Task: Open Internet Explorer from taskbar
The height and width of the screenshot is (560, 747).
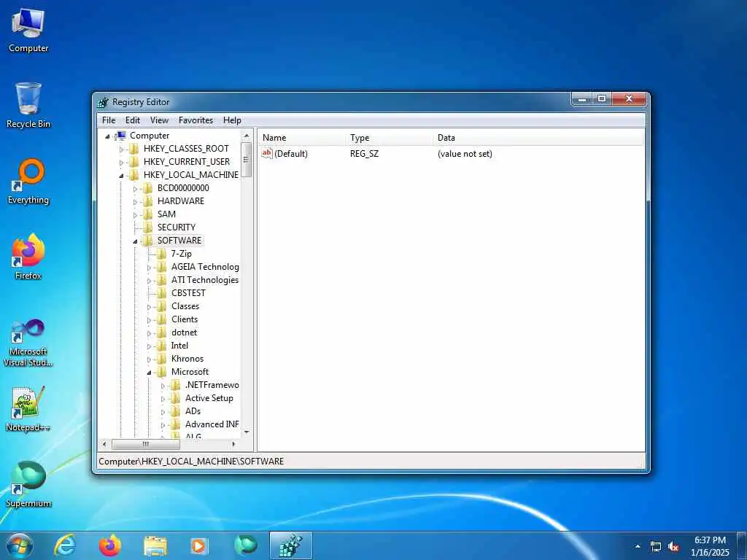Action: coord(64,545)
